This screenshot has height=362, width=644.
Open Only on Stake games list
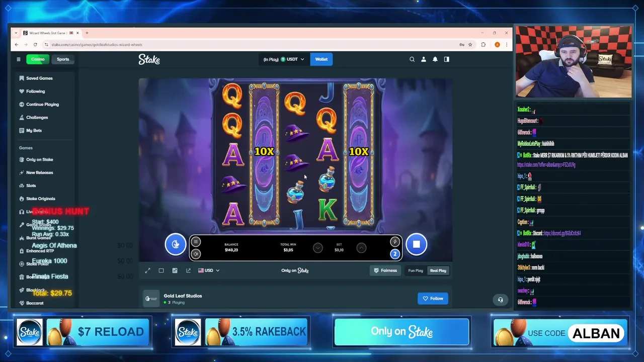(x=39, y=160)
